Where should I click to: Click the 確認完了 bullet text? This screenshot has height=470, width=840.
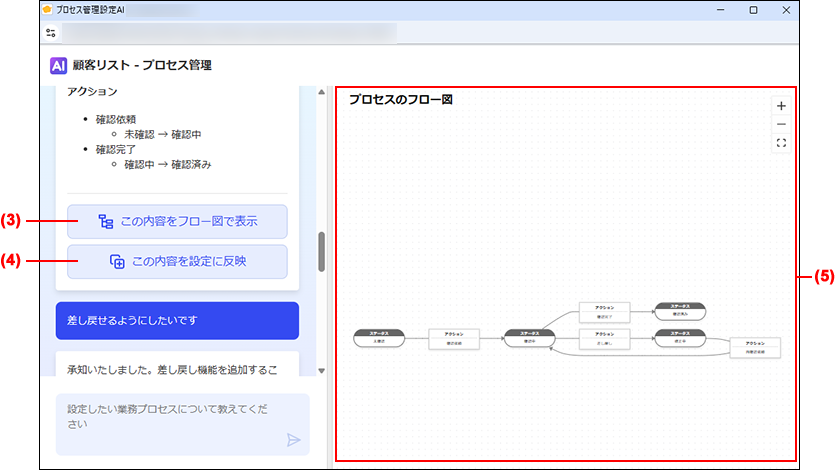[x=116, y=150]
